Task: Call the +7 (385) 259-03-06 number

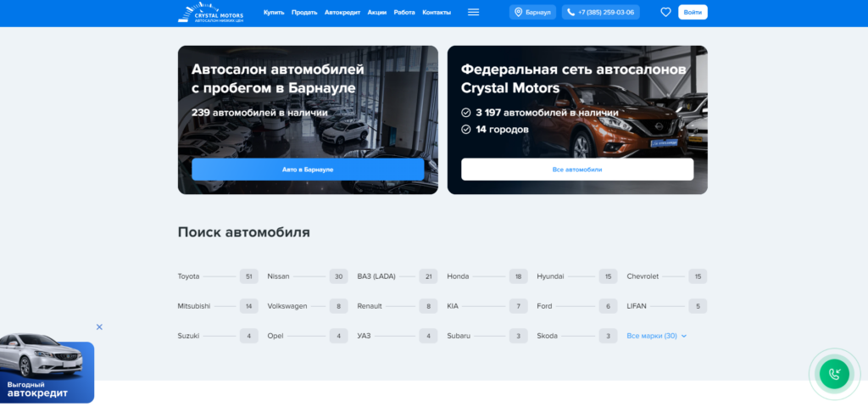Action: (x=601, y=12)
